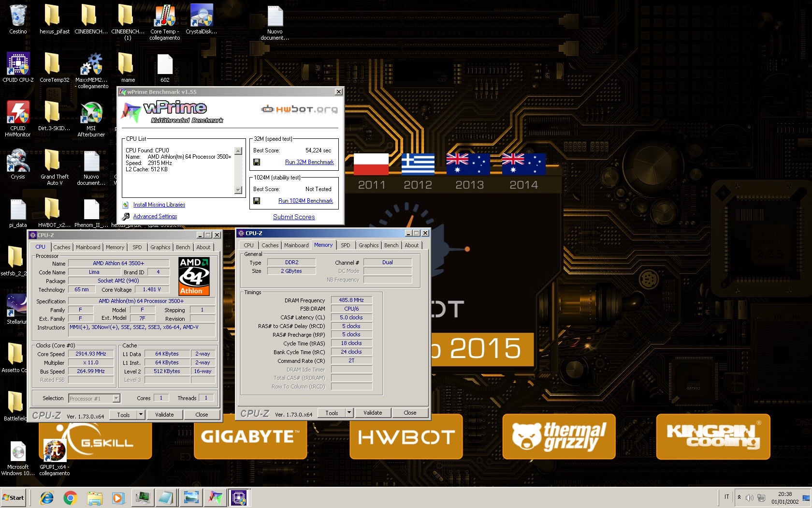Launch CrystalDisk shortcut on desktop
Viewport: 812px width, 508px height.
pyautogui.click(x=201, y=19)
